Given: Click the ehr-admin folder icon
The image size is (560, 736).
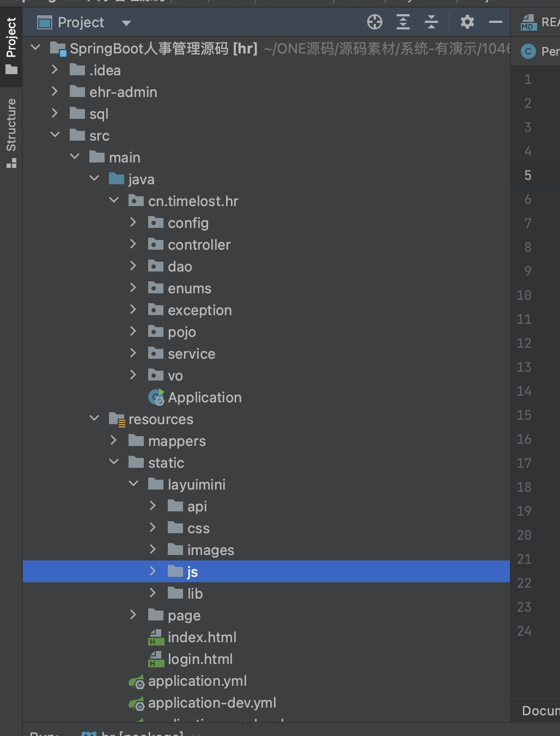Looking at the screenshot, I should (77, 92).
